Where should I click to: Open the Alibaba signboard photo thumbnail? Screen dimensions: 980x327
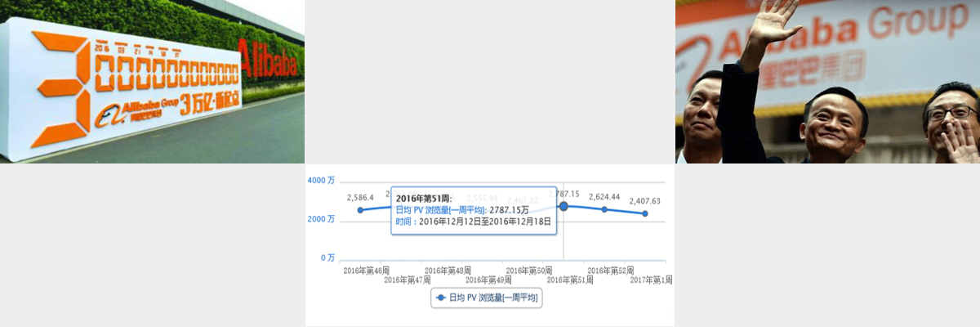point(152,82)
